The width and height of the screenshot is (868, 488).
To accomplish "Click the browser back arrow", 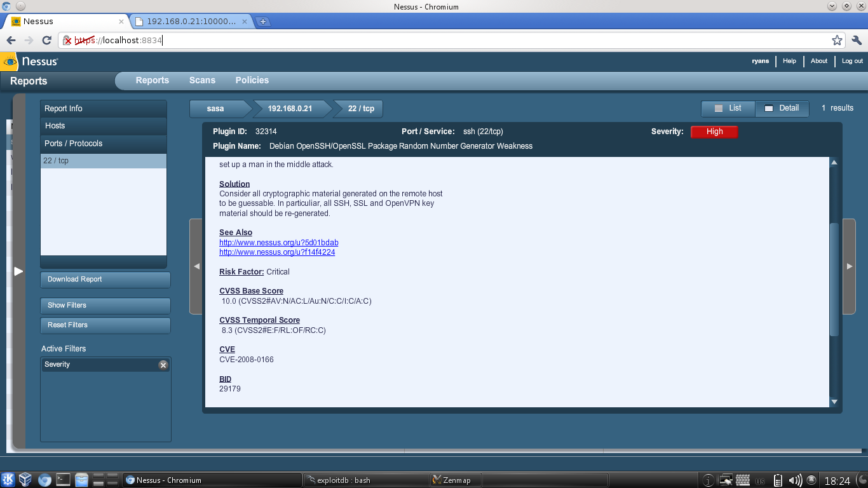I will tap(11, 40).
